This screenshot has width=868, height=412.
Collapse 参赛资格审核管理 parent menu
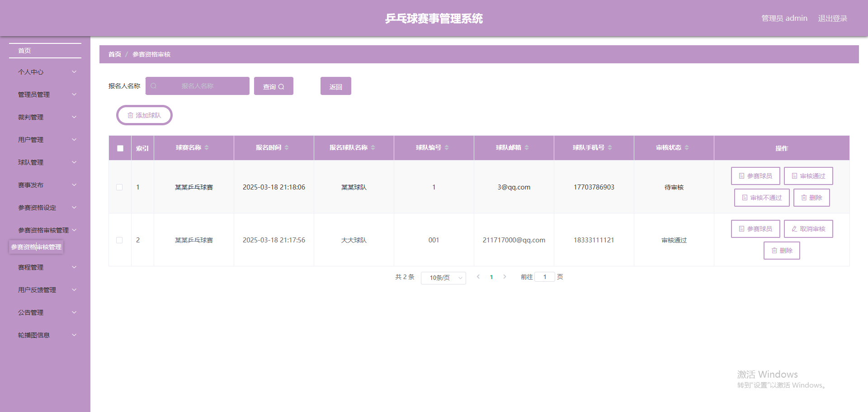click(45, 230)
